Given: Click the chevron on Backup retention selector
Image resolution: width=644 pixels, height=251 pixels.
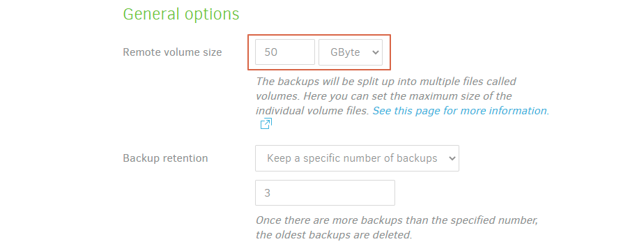Looking at the screenshot, I should pos(452,158).
